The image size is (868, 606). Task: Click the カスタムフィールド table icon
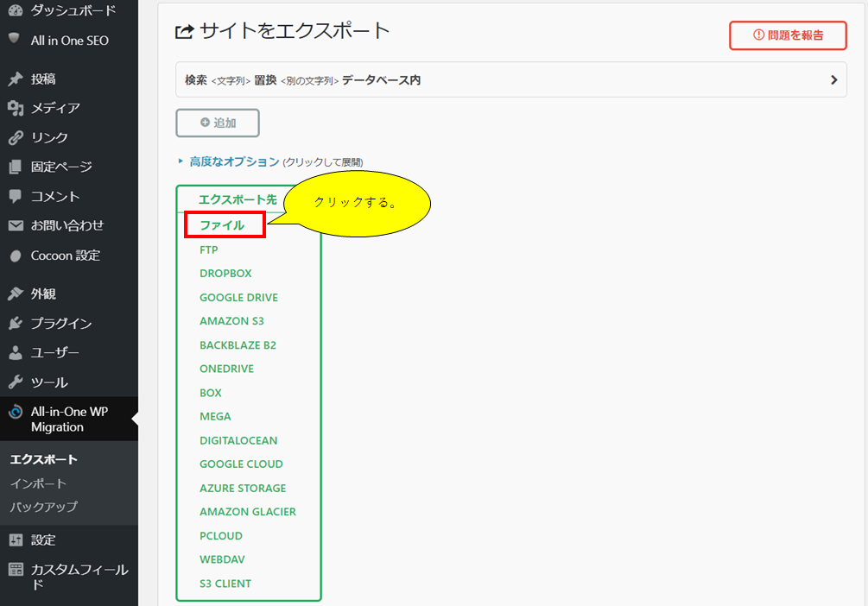16,570
